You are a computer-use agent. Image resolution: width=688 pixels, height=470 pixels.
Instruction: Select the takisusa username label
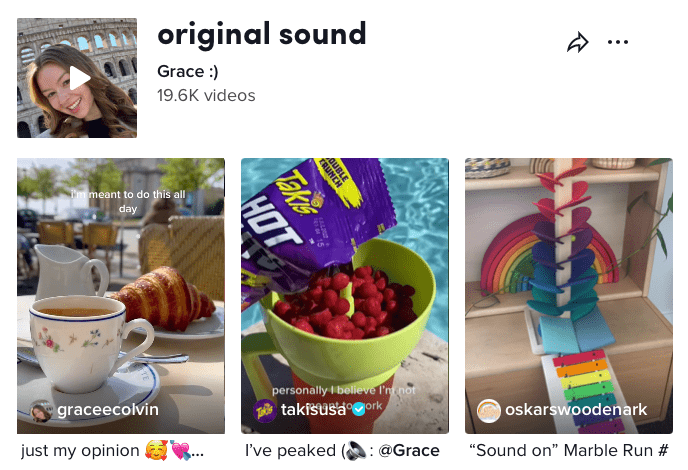313,409
